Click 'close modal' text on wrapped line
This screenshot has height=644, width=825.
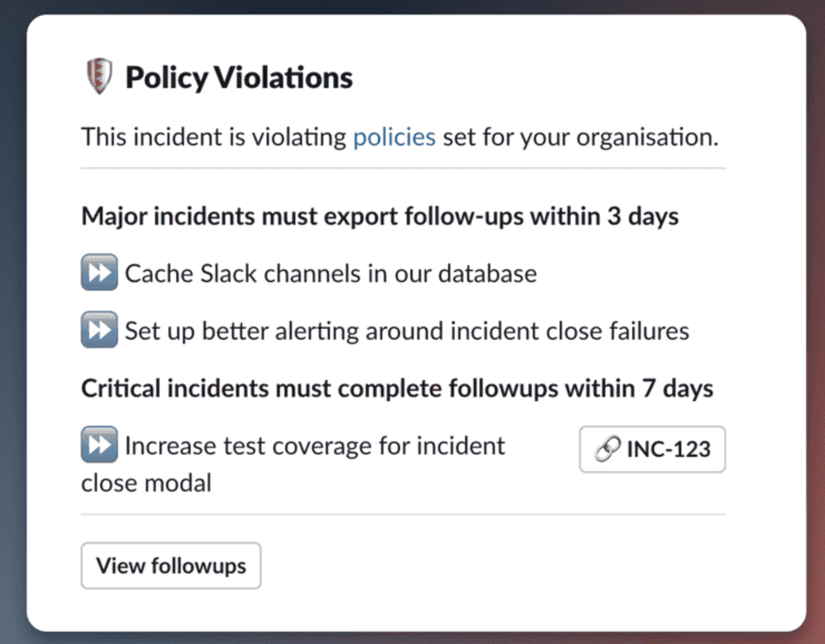(146, 483)
